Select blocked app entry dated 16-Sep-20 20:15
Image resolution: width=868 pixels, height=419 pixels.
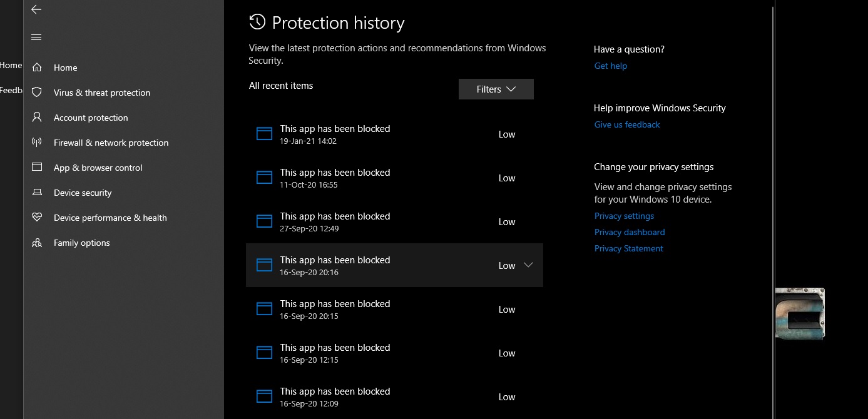pyautogui.click(x=394, y=309)
